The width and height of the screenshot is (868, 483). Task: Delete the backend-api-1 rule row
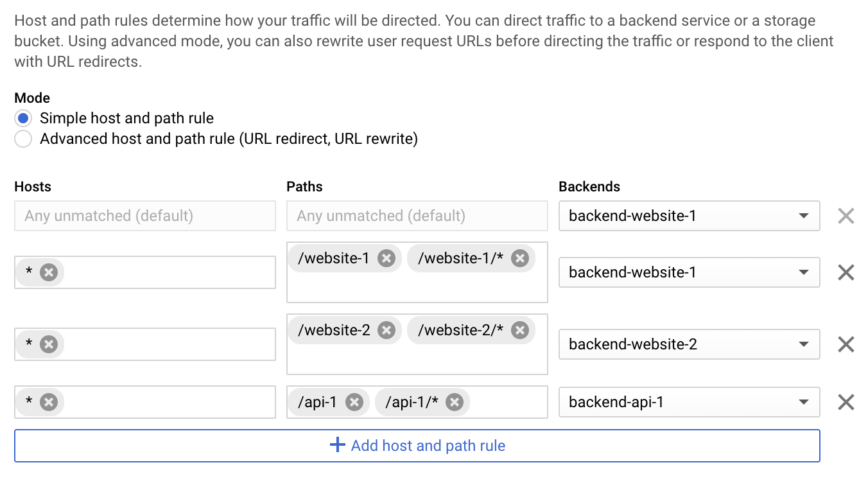click(x=846, y=402)
